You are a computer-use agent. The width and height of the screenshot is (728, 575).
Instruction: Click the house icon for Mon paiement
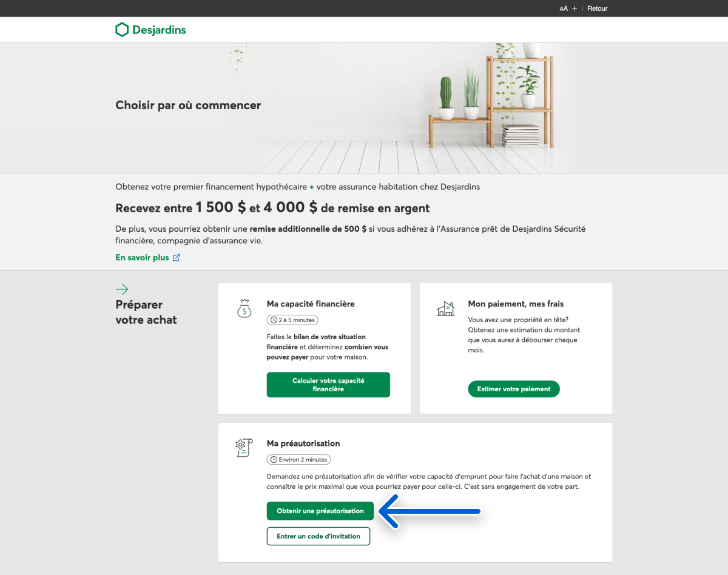(445, 309)
